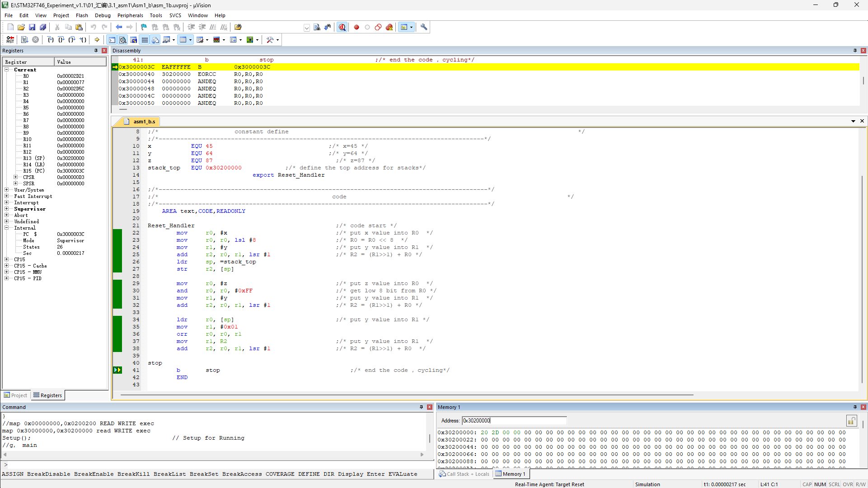Close the Disassembly window
Image resolution: width=868 pixels, height=488 pixels.
pos(863,51)
